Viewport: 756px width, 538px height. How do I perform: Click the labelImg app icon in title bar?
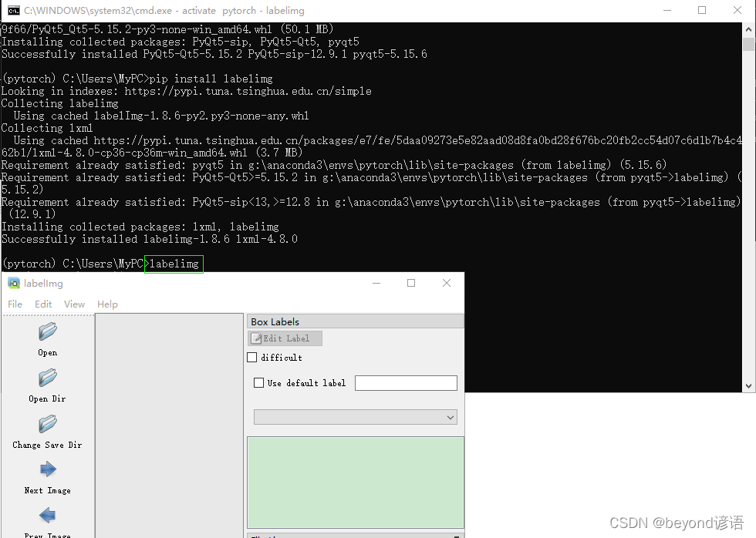(x=14, y=283)
